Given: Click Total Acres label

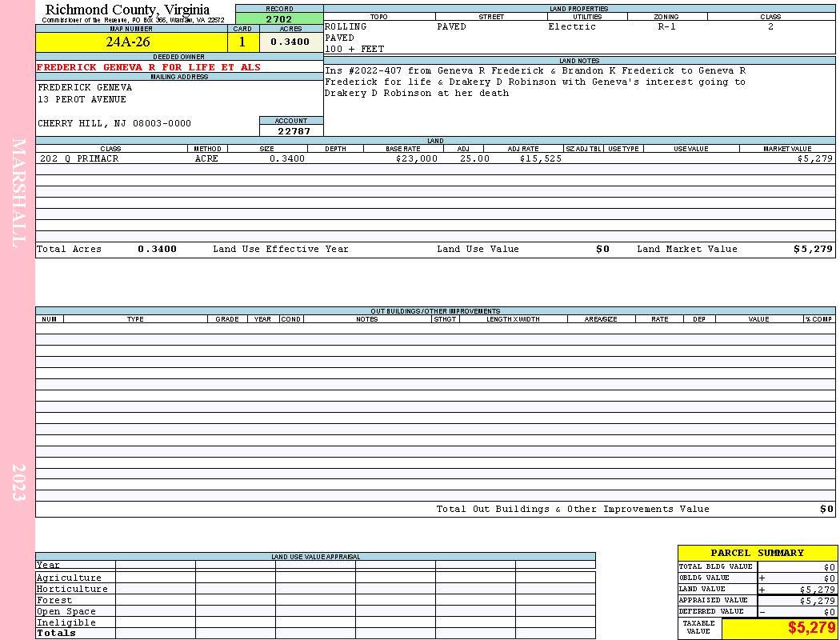Looking at the screenshot, I should [x=69, y=249].
